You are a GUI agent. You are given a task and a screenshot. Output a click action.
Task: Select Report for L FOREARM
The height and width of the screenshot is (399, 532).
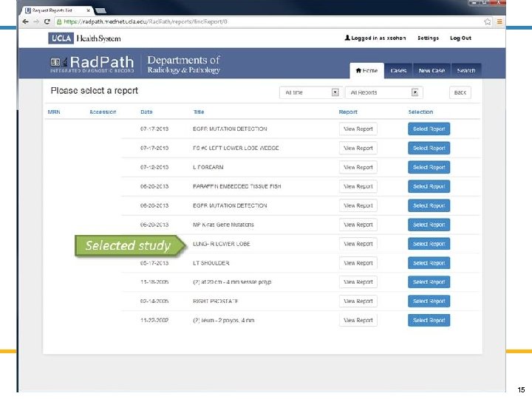coord(429,167)
